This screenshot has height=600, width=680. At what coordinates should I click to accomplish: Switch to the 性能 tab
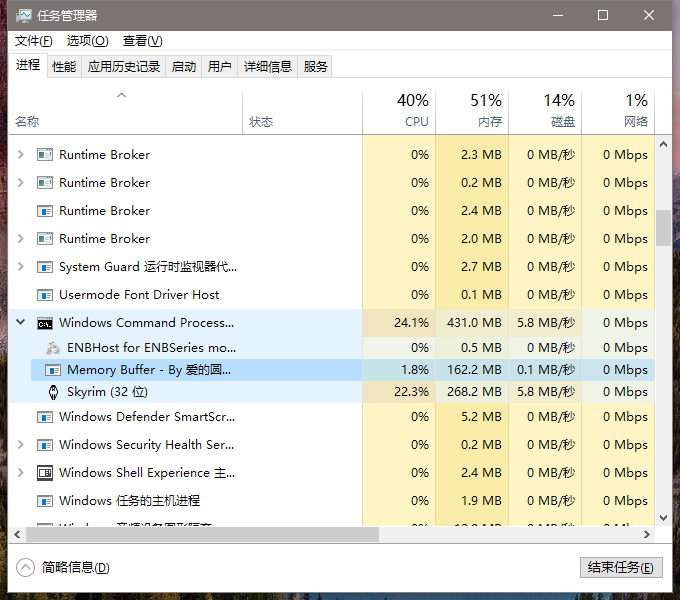64,66
